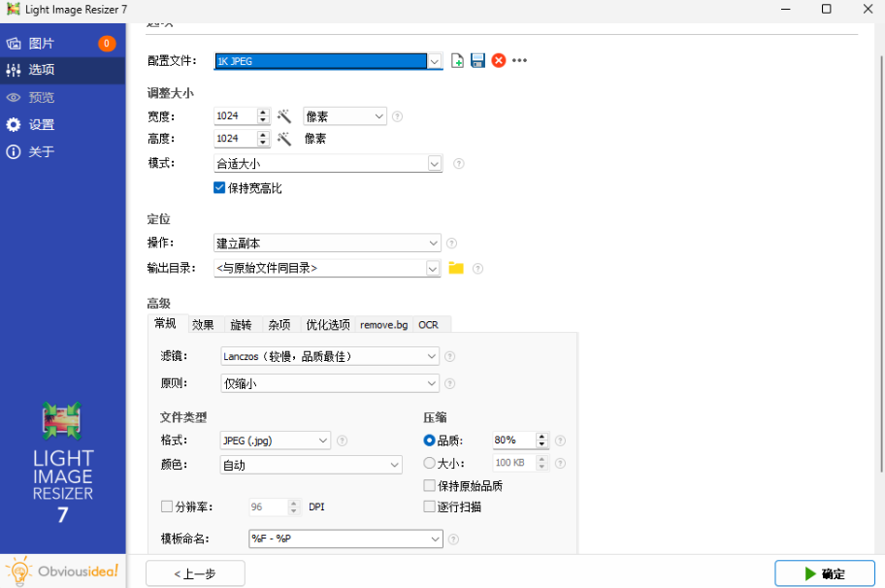Select the 选项 sidebar item
Screen dimensions: 885x588
pos(62,70)
